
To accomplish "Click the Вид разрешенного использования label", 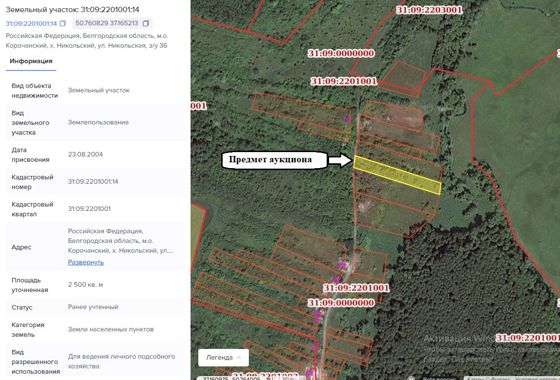I will (36, 362).
